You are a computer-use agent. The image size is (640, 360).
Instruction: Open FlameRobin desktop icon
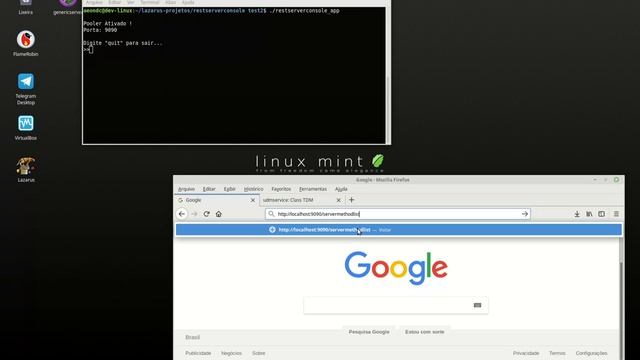click(26, 43)
